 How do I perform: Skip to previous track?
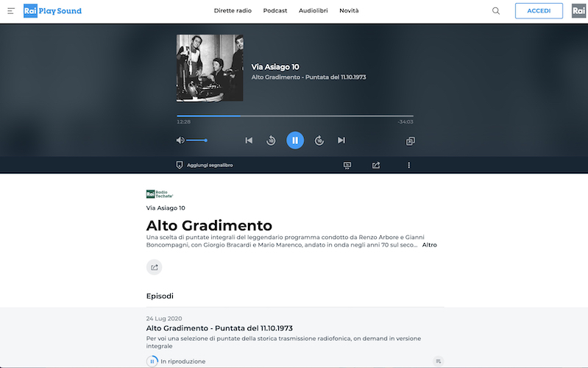(249, 141)
